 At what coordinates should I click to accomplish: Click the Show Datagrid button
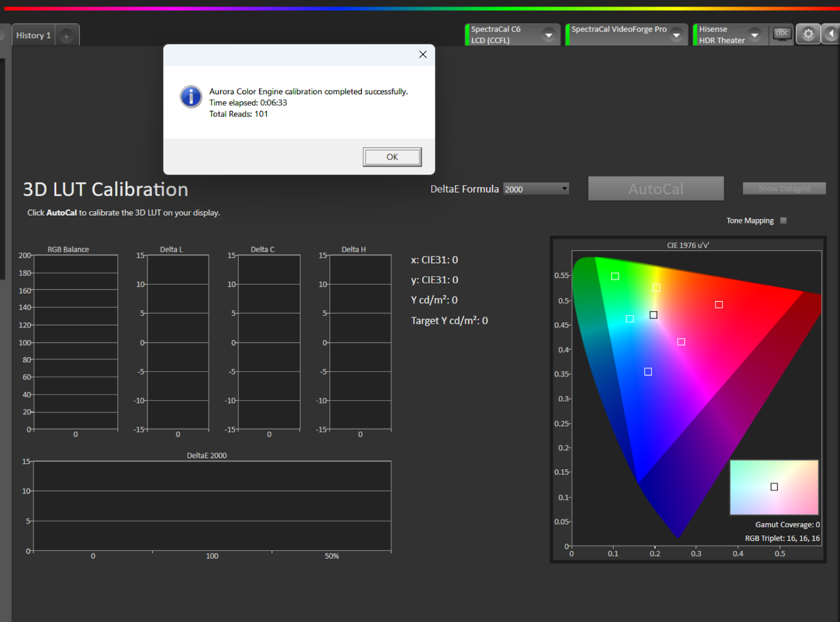coord(784,188)
